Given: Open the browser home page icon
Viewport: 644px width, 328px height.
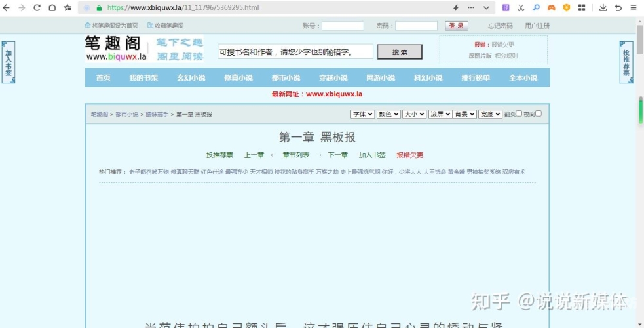Looking at the screenshot, I should point(52,7).
